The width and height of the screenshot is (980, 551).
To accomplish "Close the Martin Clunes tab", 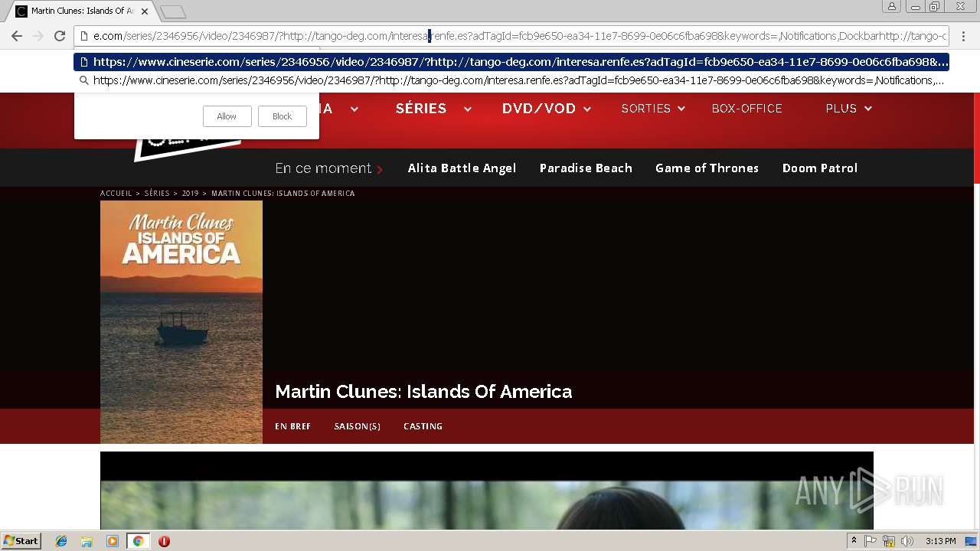I will click(x=145, y=11).
